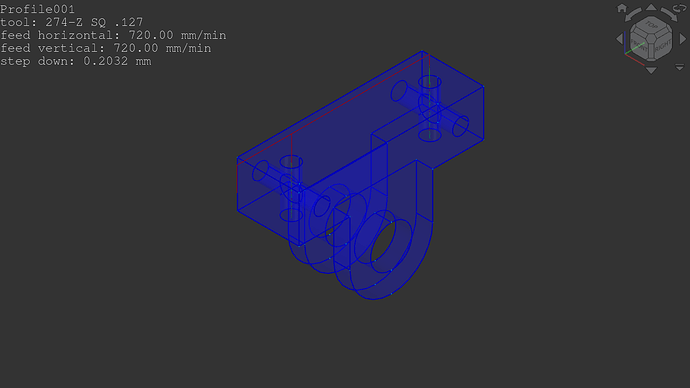Click the 'Profile001' label text
The width and height of the screenshot is (690, 388).
coord(37,9)
